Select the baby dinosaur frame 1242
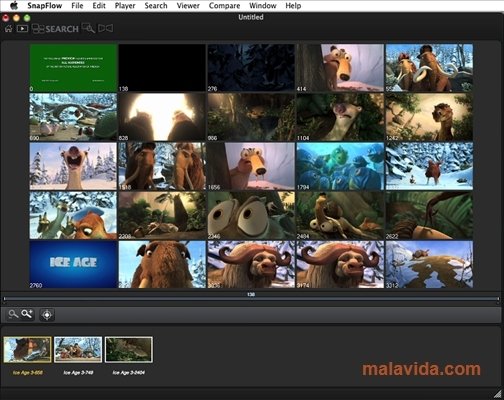The height and width of the screenshot is (400, 504). pyautogui.click(x=429, y=117)
